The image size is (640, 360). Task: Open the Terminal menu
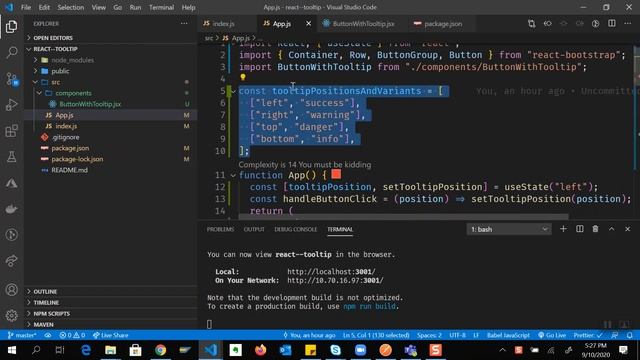161,7
